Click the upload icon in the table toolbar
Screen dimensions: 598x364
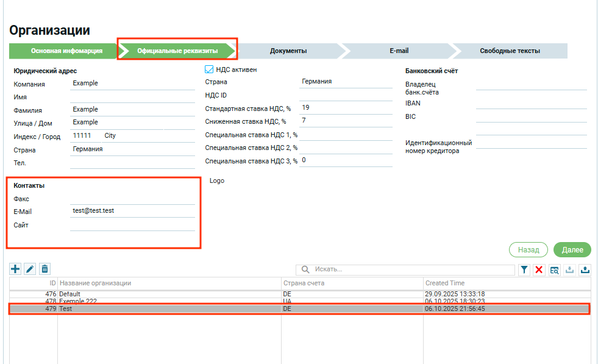tap(585, 269)
